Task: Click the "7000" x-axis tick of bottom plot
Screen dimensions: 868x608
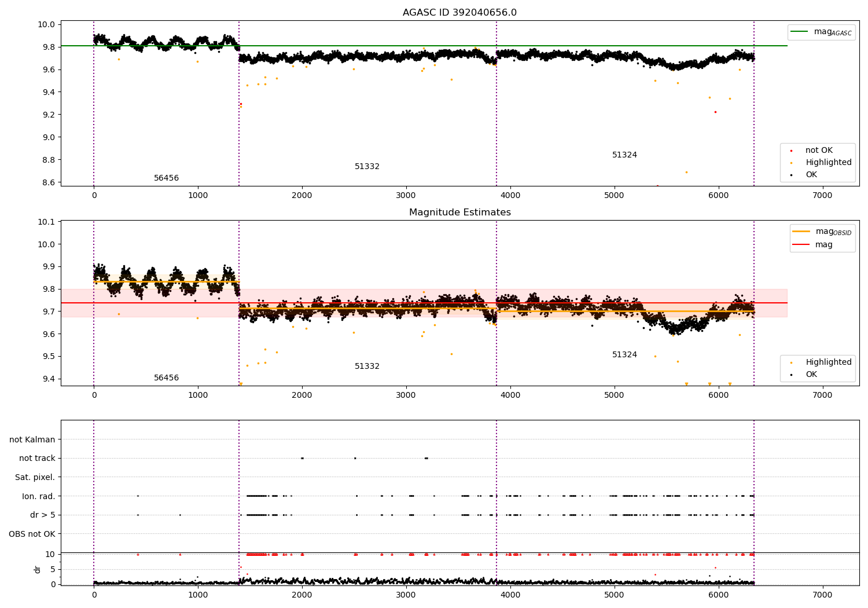Action: [822, 595]
